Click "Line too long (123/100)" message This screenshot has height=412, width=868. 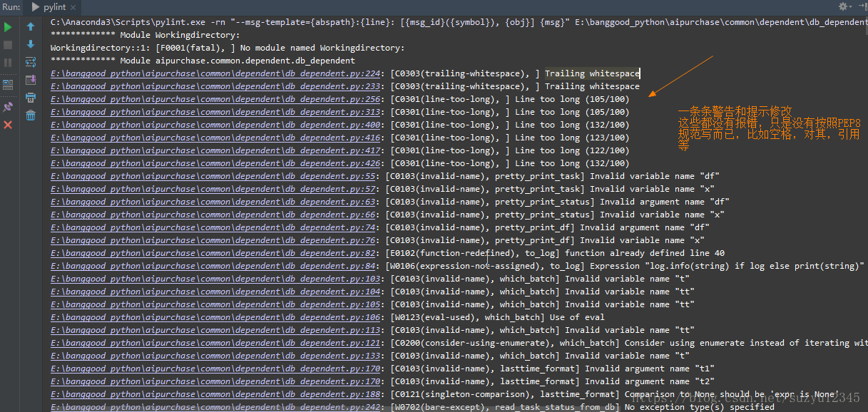572,138
